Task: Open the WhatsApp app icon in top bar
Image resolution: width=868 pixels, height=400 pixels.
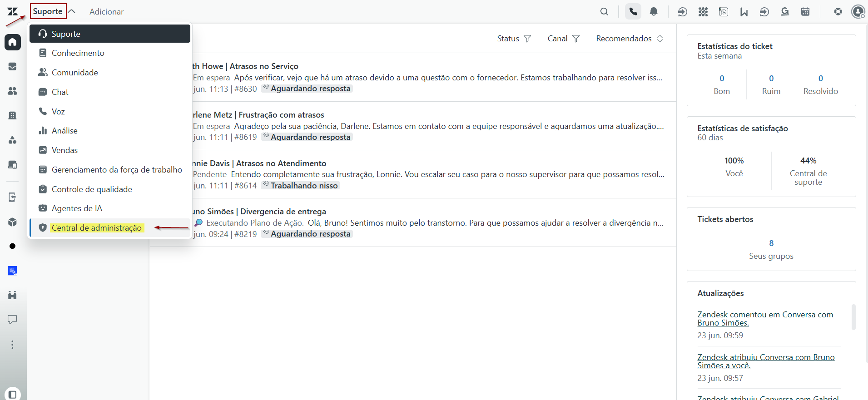Action: click(724, 12)
